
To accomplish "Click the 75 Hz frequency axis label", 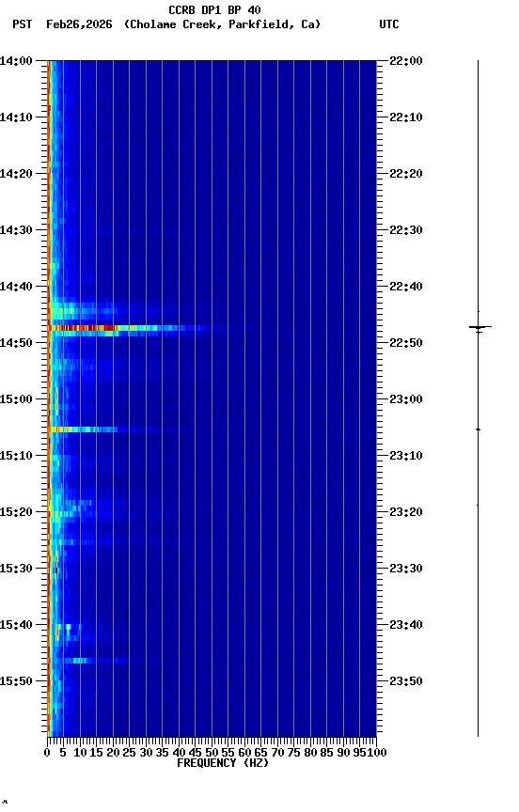I will click(293, 753).
